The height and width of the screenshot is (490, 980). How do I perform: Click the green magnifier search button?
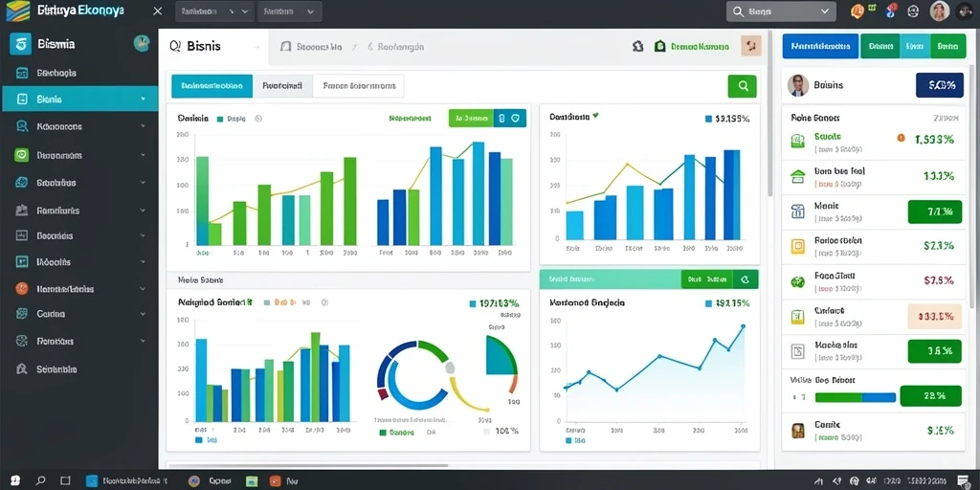(742, 86)
